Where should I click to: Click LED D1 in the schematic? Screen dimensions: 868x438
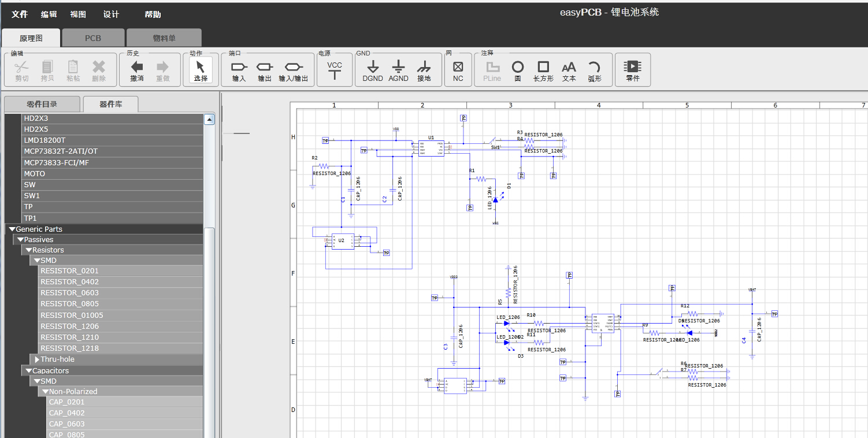tap(496, 199)
